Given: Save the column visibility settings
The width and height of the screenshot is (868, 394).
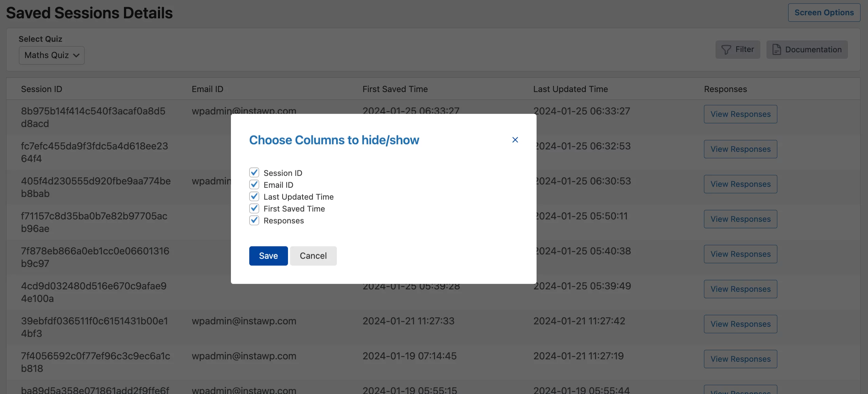Looking at the screenshot, I should (x=268, y=256).
